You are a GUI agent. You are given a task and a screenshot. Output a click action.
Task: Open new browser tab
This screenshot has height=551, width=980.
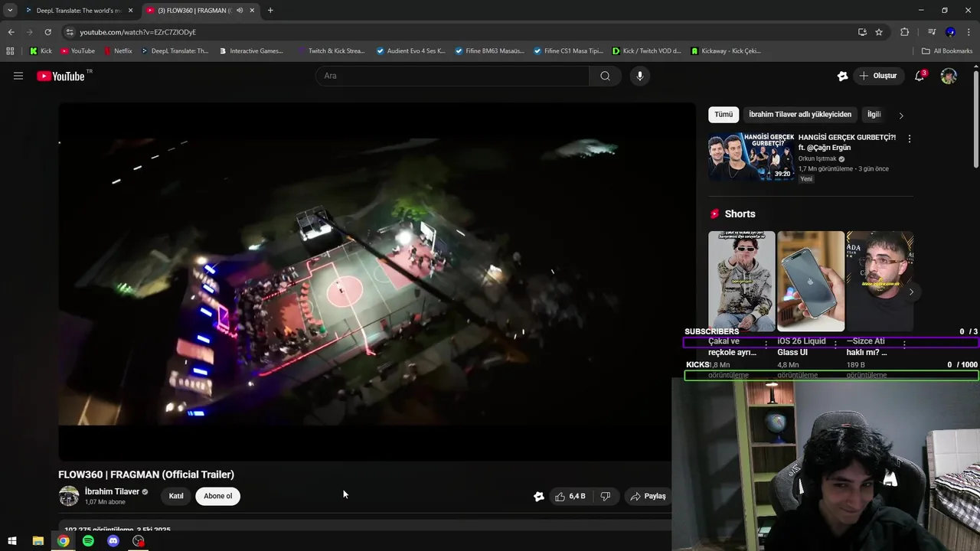coord(270,11)
